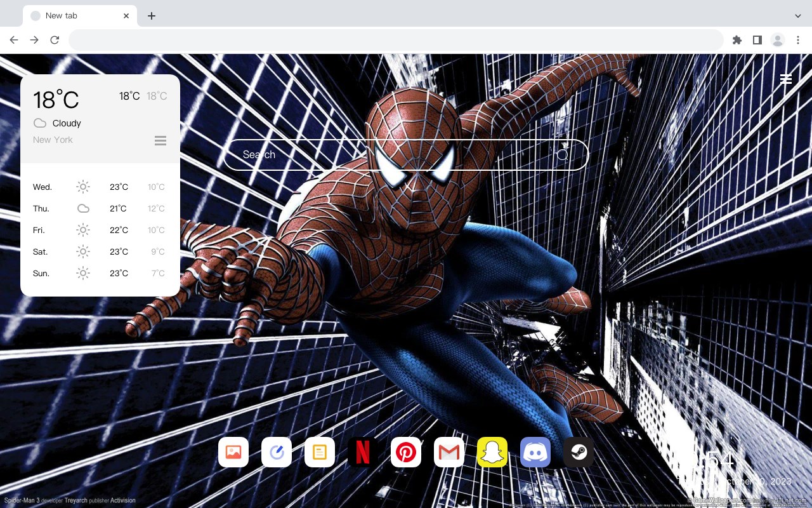Image resolution: width=812 pixels, height=508 pixels.
Task: Click the Search input box
Action: point(406,155)
